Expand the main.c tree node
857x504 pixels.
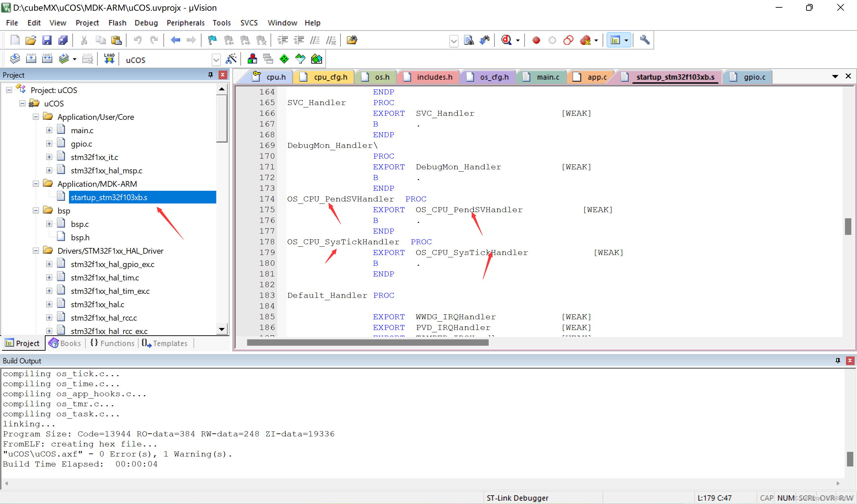point(49,130)
